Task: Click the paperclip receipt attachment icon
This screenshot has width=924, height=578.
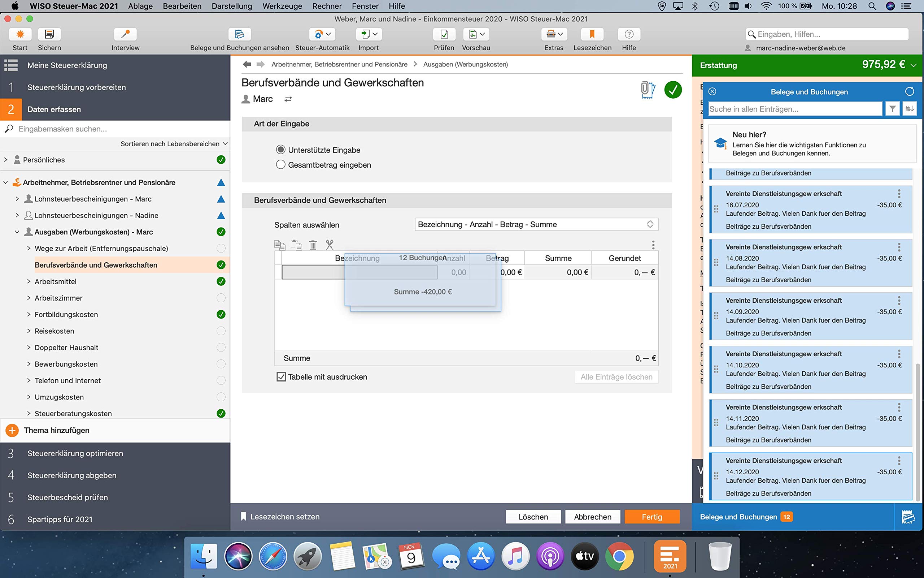Action: (x=648, y=90)
